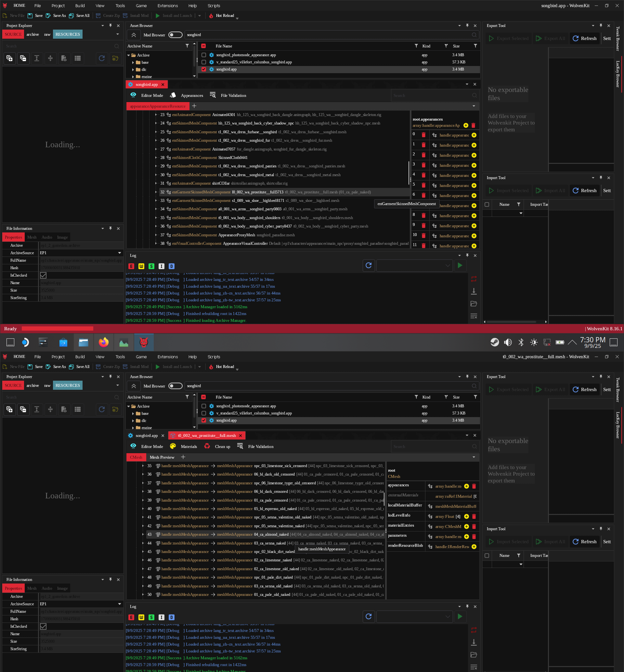The height and width of the screenshot is (672, 624).
Task: Click the yellow plus beside lodLevelInfo
Action: [466, 516]
